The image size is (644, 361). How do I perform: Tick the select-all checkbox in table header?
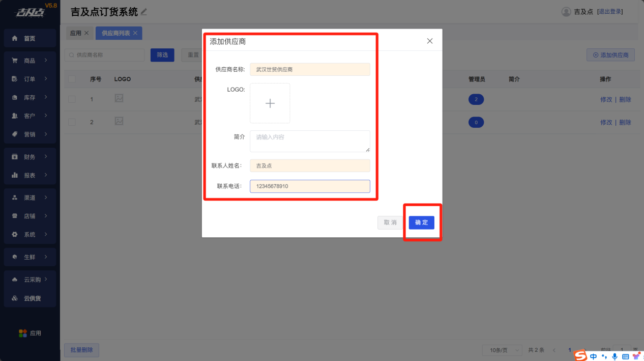(72, 79)
